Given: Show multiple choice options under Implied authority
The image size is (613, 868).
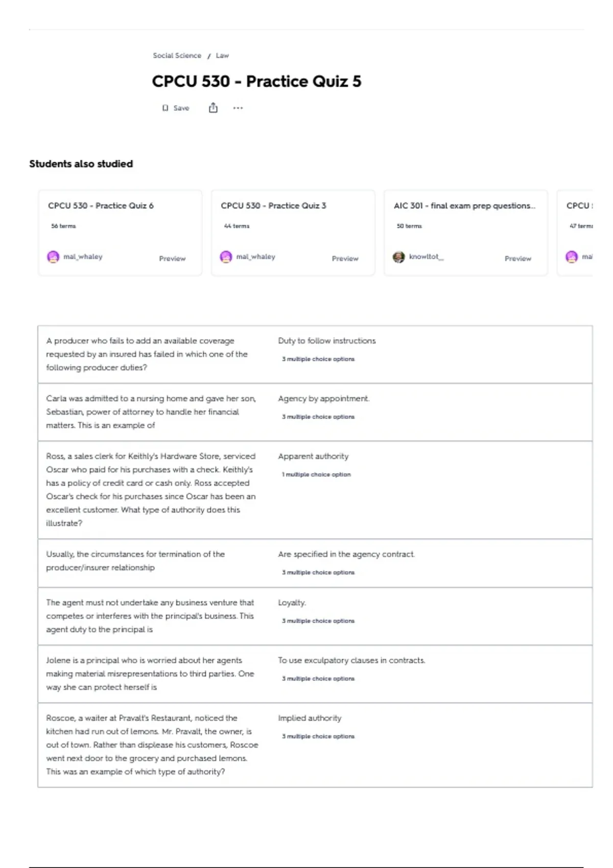Looking at the screenshot, I should pyautogui.click(x=318, y=737).
